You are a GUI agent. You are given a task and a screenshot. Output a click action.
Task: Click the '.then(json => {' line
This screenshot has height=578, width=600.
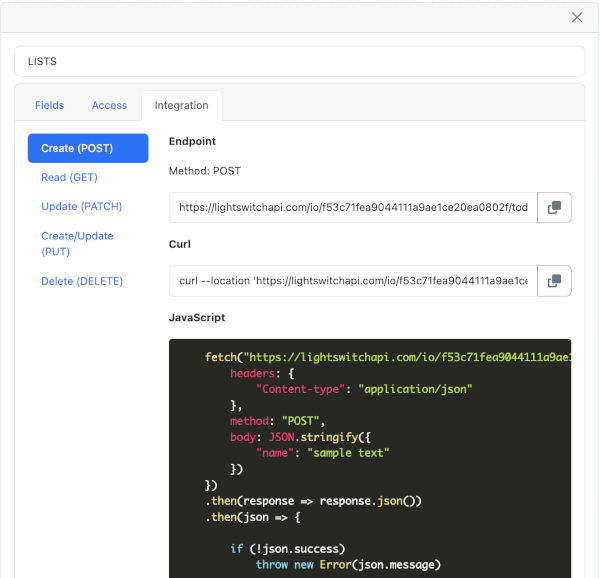point(253,517)
